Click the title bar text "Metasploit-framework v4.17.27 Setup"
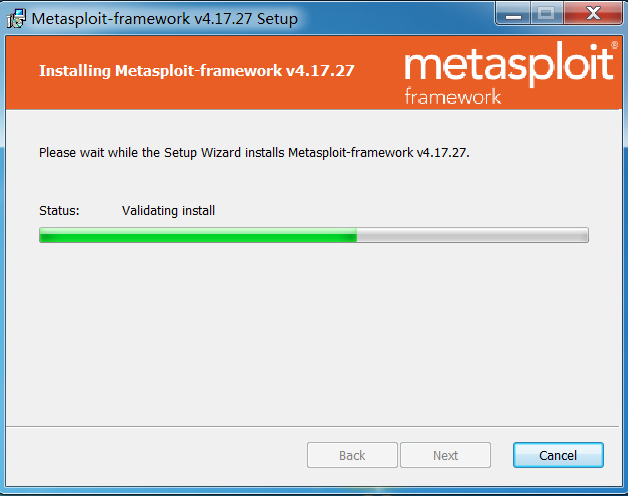 click(165, 19)
